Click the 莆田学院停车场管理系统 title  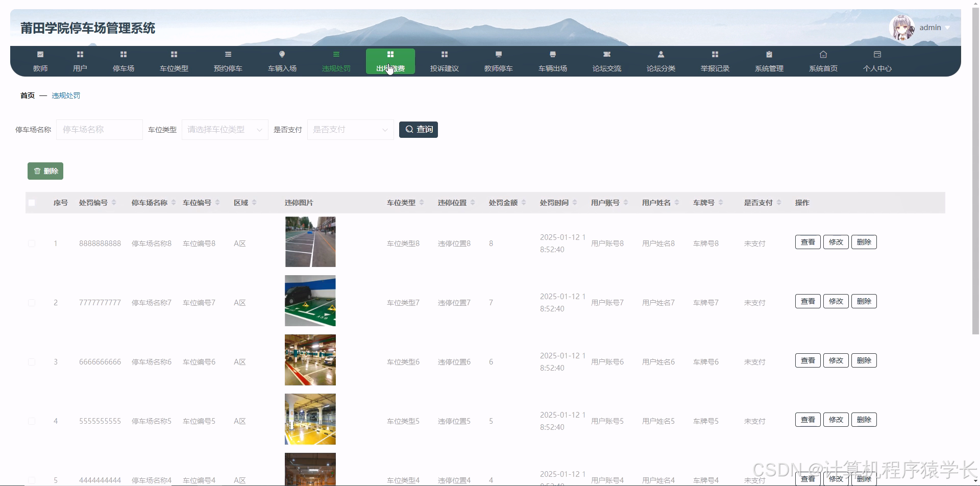88,28
